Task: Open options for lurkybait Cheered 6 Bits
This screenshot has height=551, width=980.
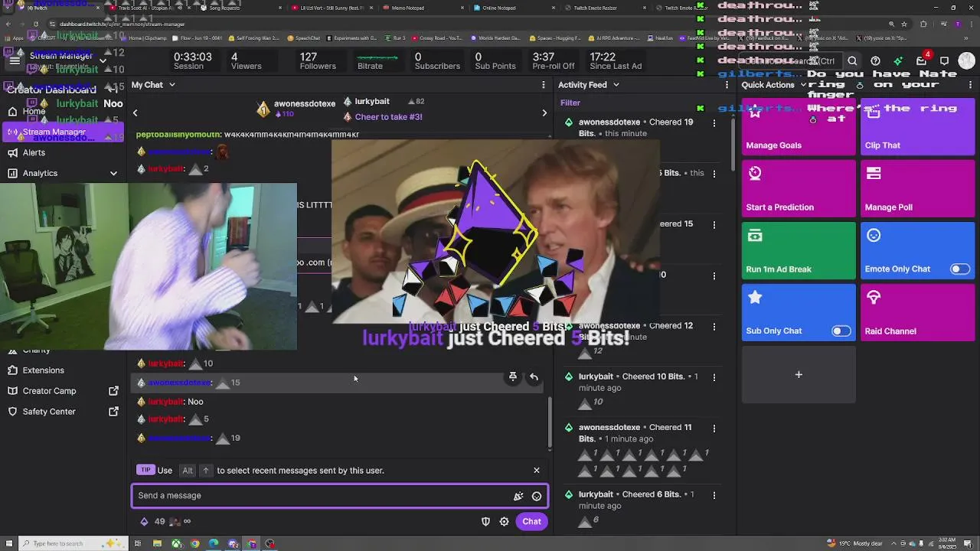Action: coord(714,494)
